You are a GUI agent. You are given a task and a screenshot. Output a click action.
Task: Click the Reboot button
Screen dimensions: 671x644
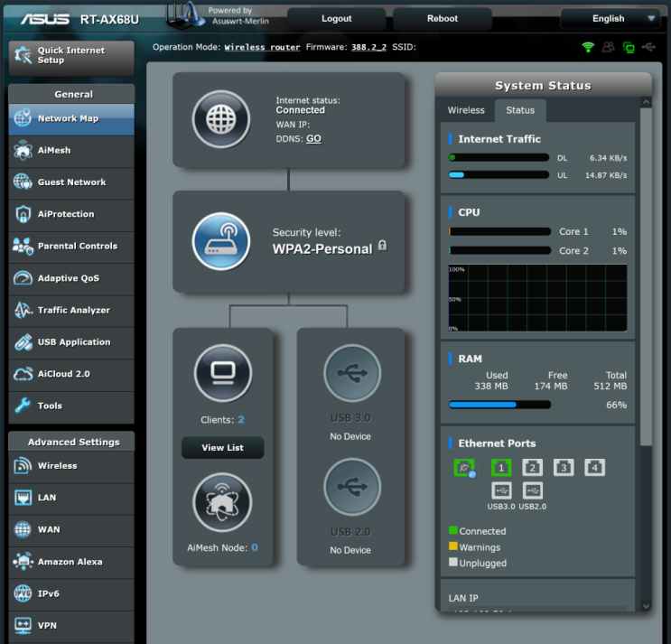coord(442,19)
